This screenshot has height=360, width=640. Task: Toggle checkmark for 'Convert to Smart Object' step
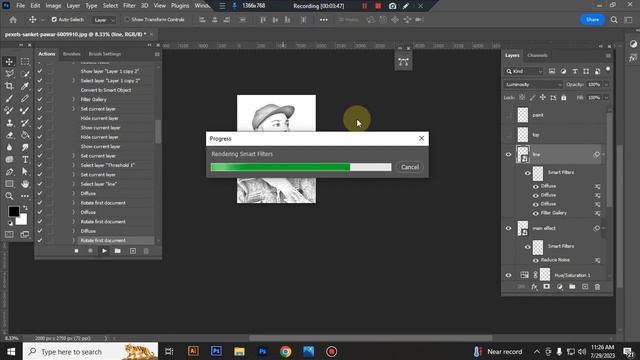tap(40, 90)
